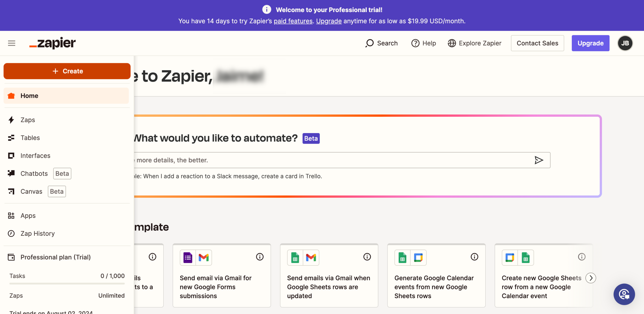The width and height of the screenshot is (644, 314).
Task: Follow the paid features link in the banner
Action: coord(293,21)
